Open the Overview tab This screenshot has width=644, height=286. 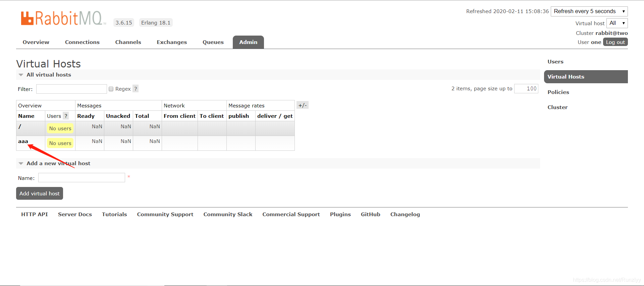coord(36,42)
